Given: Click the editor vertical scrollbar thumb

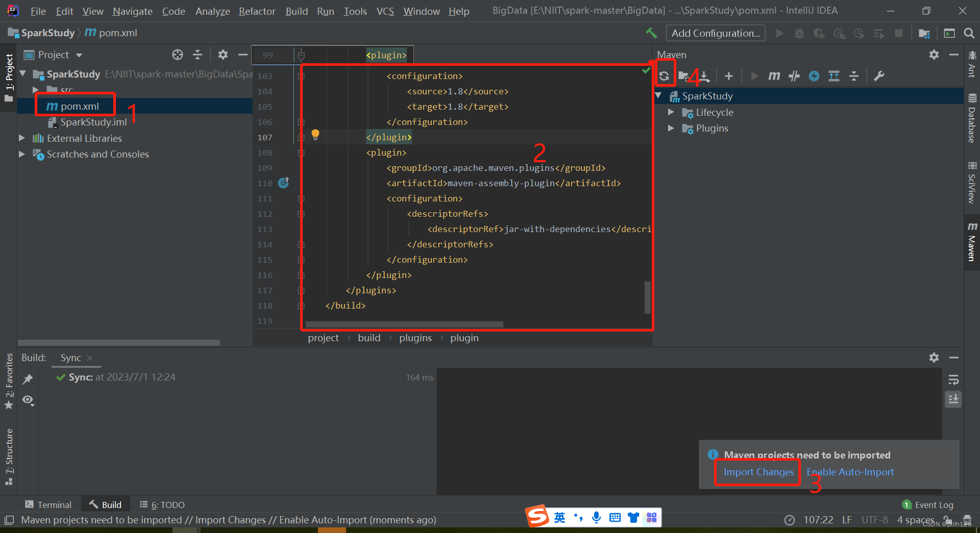Looking at the screenshot, I should [x=648, y=297].
